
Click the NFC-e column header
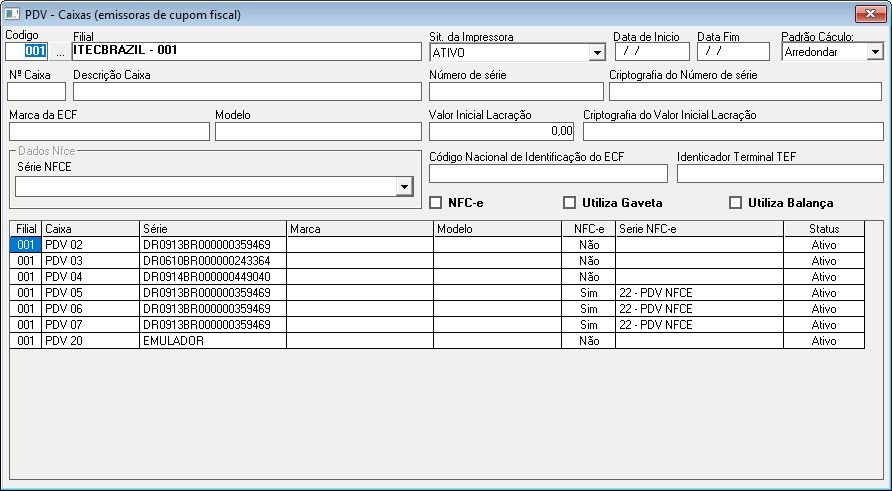(589, 229)
